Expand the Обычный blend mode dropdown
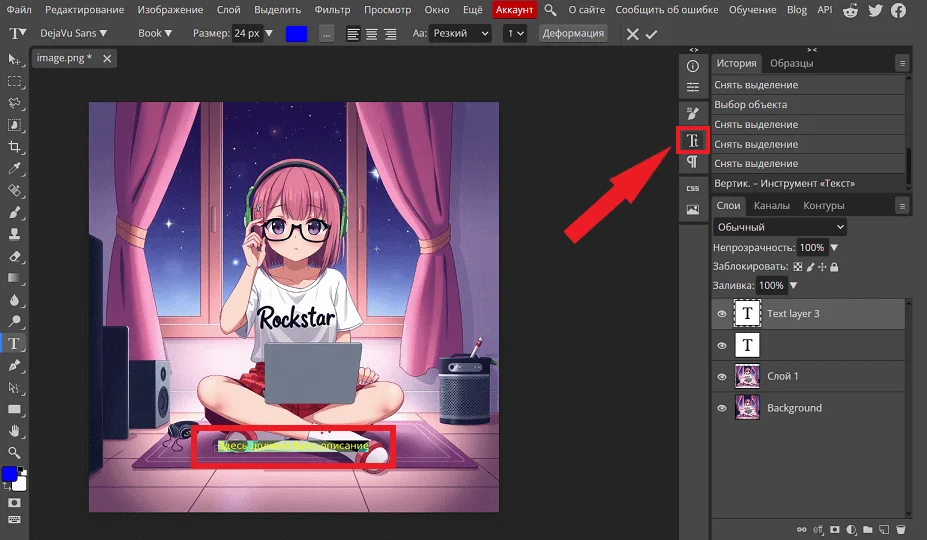This screenshot has height=540, width=927. [x=780, y=227]
